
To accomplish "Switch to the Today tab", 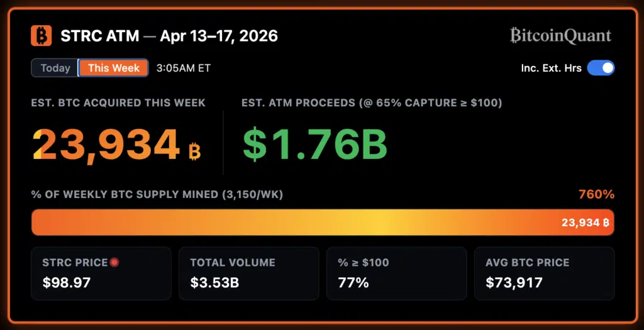I will click(x=55, y=68).
